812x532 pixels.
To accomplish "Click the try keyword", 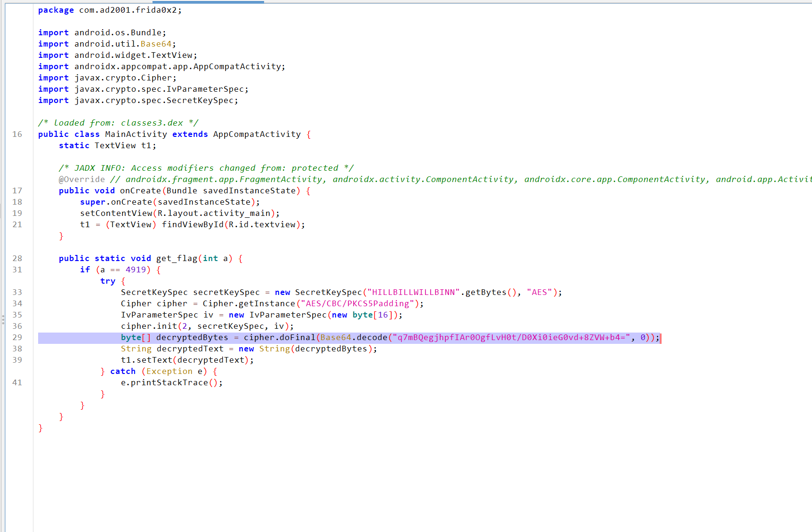I will (108, 281).
